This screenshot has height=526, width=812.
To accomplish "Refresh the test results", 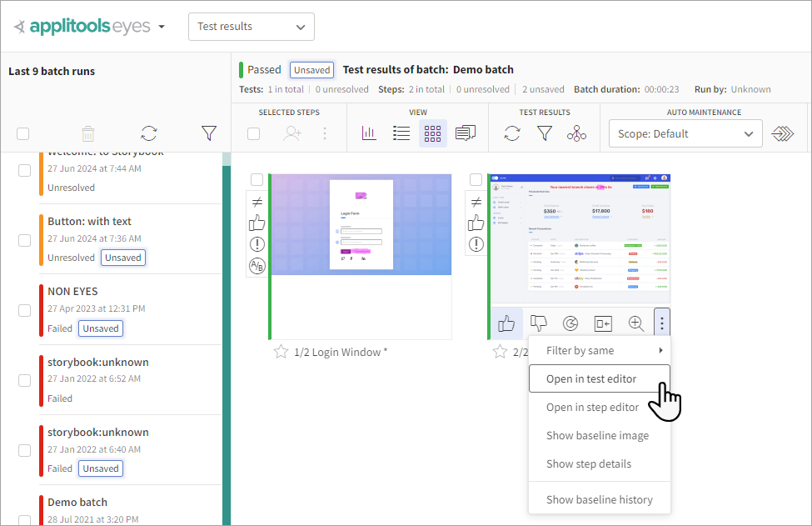I will tap(512, 133).
